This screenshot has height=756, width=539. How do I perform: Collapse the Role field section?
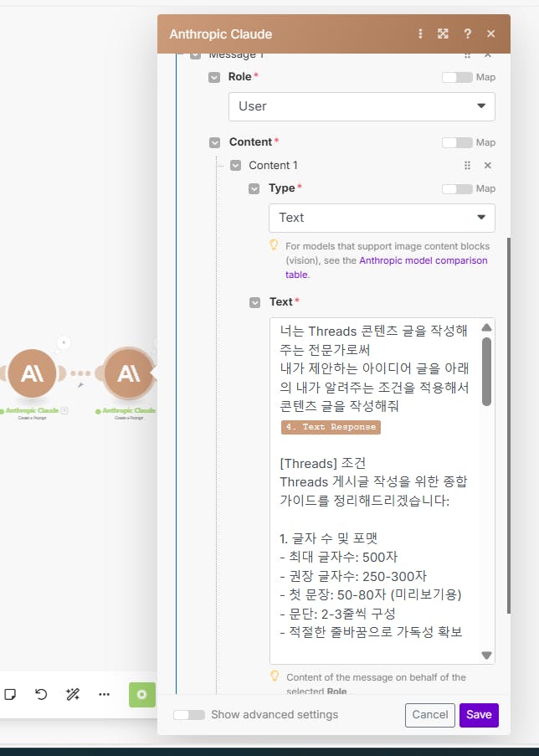tap(214, 77)
